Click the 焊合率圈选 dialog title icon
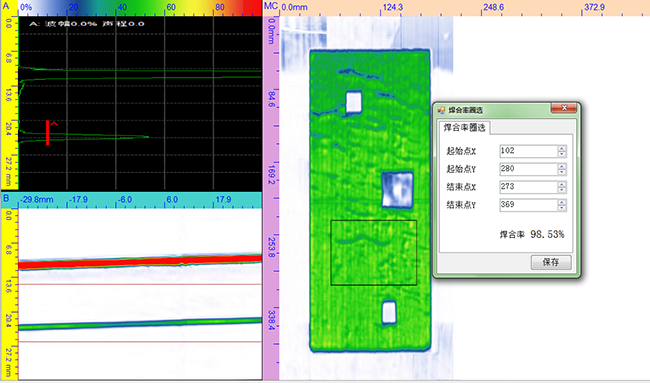This screenshot has height=383, width=650. pyautogui.click(x=441, y=110)
